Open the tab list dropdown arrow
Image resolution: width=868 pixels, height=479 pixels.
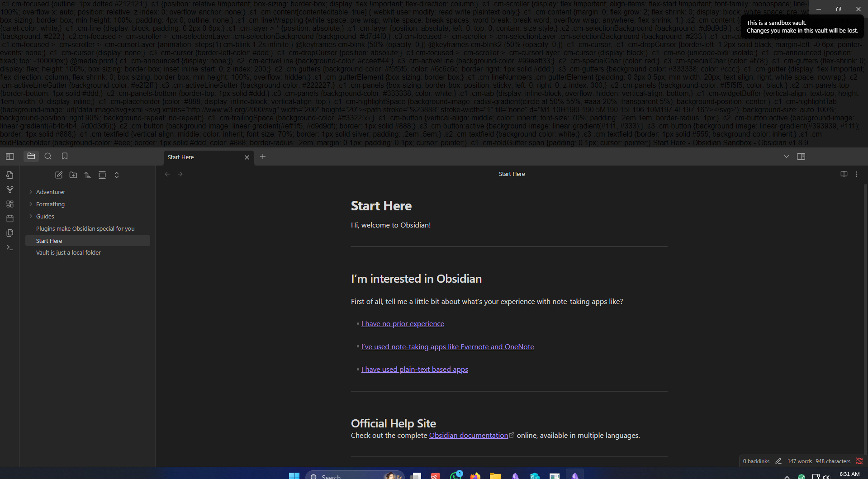point(787,157)
